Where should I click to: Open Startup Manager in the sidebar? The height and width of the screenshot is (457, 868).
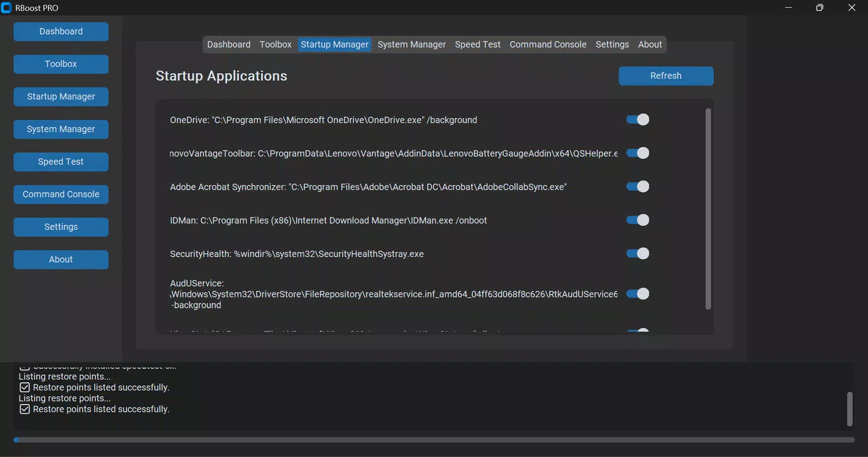click(x=61, y=97)
